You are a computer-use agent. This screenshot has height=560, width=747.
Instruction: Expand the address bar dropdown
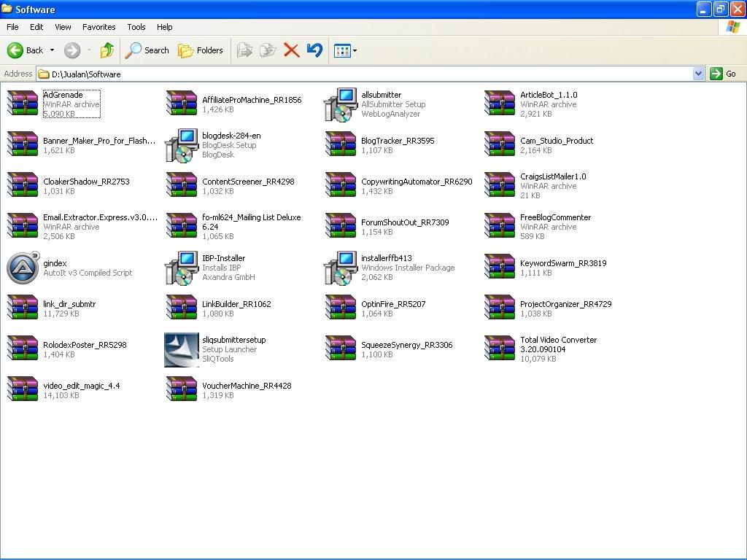coord(698,74)
